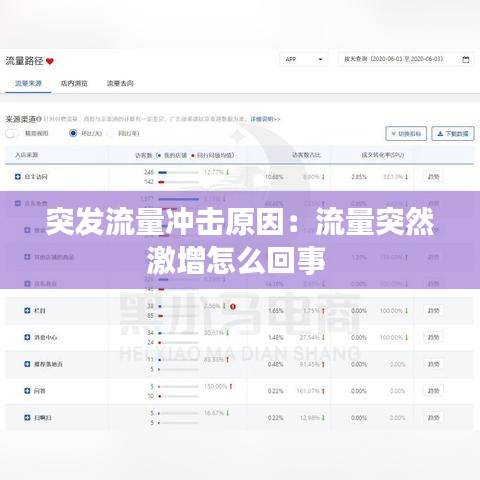Switch to the 店内浏览 tab

click(74, 83)
